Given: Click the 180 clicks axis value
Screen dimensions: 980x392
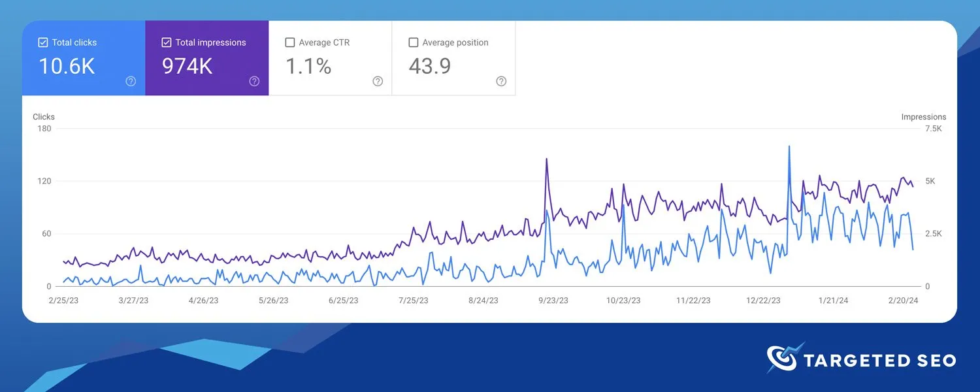Looking at the screenshot, I should (44, 129).
